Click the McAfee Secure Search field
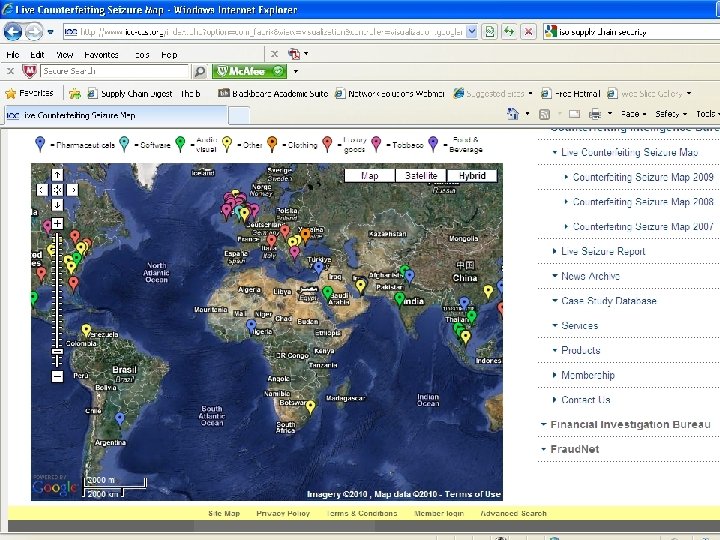 pyautogui.click(x=115, y=71)
